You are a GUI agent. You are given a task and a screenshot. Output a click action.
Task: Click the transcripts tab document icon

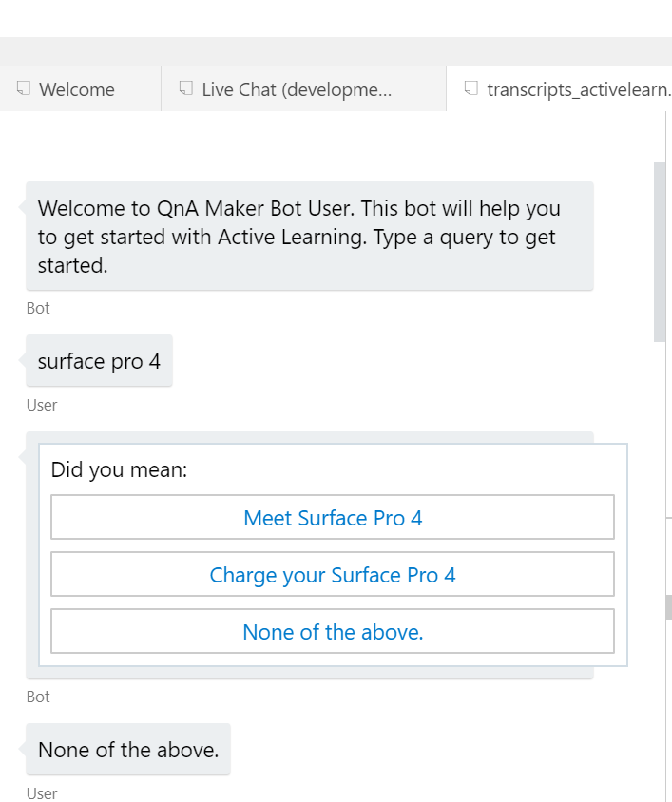[x=470, y=88]
